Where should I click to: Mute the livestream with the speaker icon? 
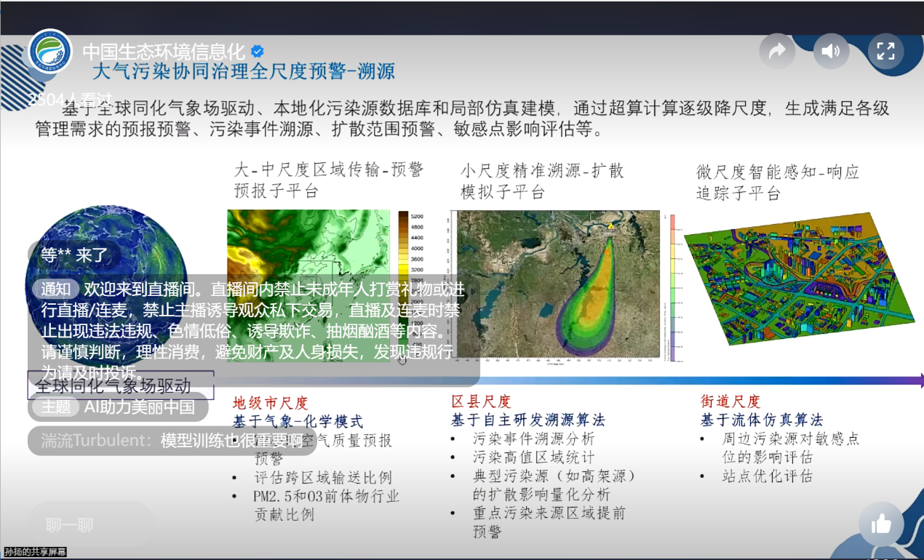click(831, 51)
